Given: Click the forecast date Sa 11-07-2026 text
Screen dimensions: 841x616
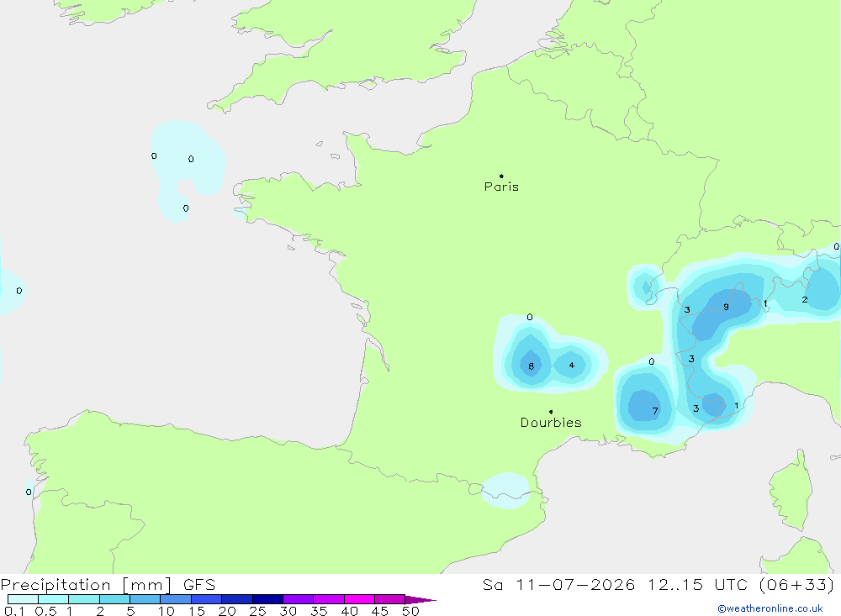Looking at the screenshot, I should 559,584.
